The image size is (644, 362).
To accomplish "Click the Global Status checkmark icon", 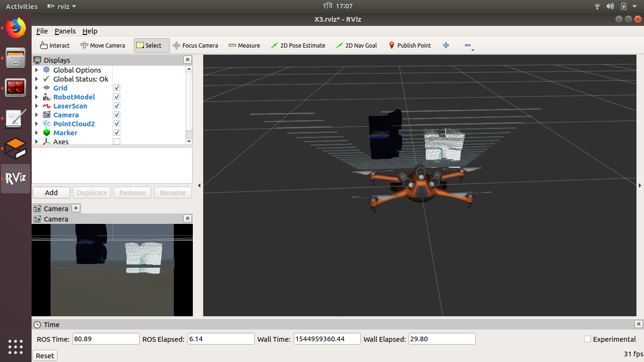I will coord(46,79).
